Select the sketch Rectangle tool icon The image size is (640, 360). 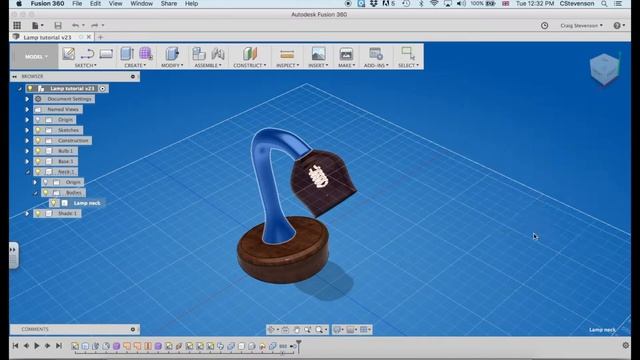tap(106, 53)
